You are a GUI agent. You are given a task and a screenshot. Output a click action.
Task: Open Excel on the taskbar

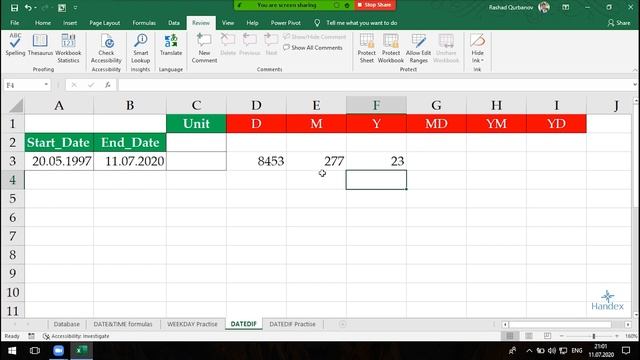tap(82, 351)
